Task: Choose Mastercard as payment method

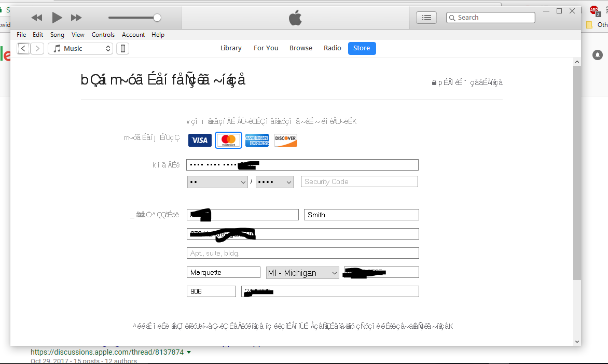Action: click(x=228, y=140)
